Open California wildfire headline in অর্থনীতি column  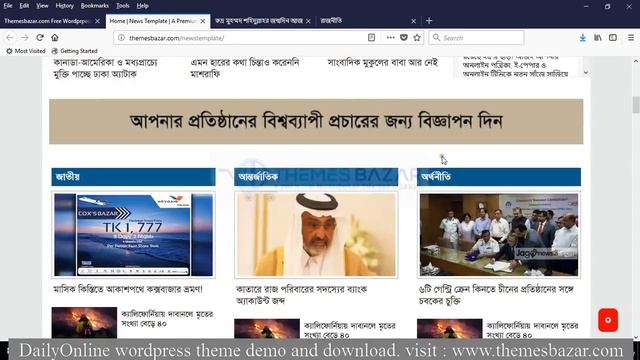[x=532, y=330]
